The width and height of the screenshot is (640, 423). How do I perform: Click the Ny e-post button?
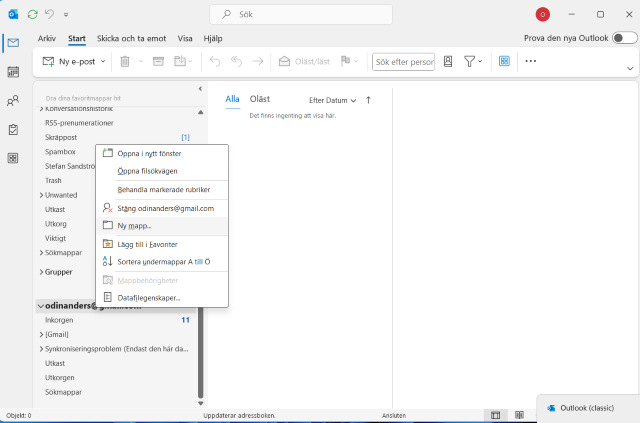(69, 61)
